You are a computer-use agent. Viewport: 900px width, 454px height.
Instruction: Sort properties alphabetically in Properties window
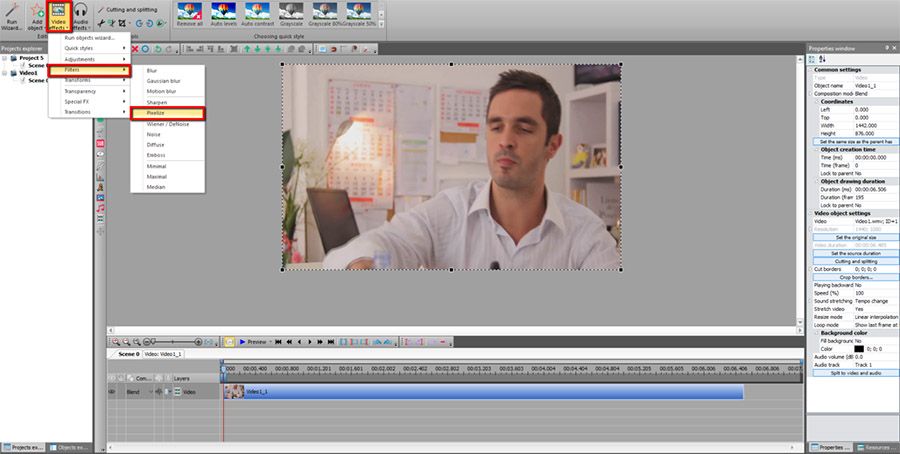[822, 59]
